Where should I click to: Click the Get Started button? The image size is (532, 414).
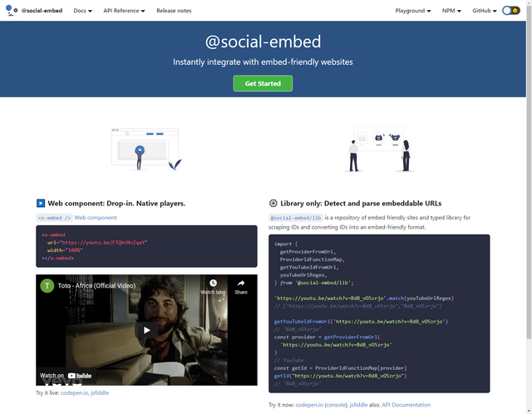[263, 83]
